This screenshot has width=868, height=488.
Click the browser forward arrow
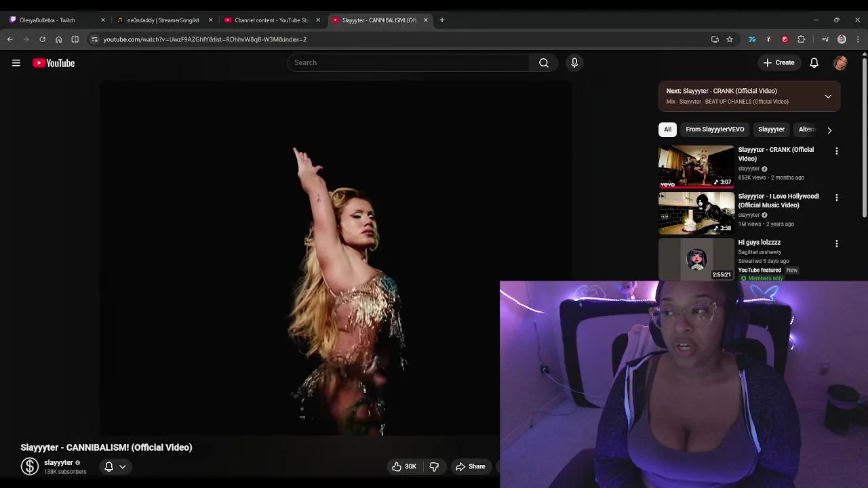(x=26, y=39)
